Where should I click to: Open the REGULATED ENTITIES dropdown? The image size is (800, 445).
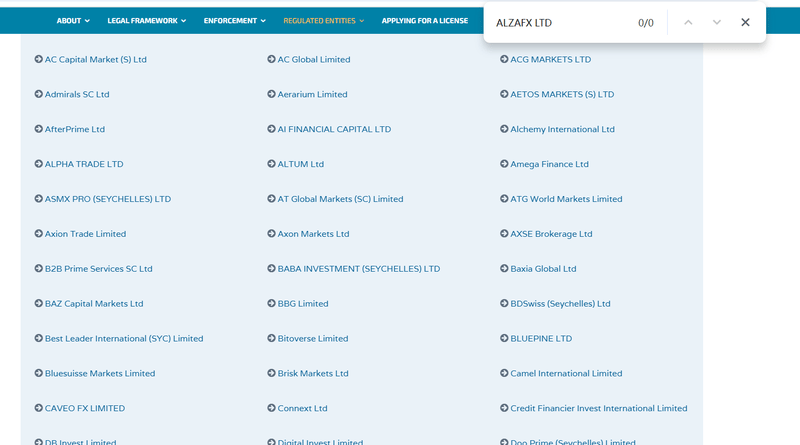pyautogui.click(x=323, y=20)
